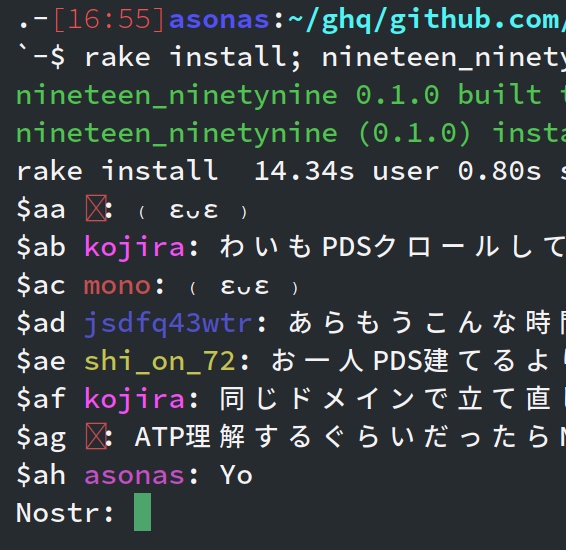The height and width of the screenshot is (550, 566).
Task: Click the Yo message from asonas
Action: 236,475
